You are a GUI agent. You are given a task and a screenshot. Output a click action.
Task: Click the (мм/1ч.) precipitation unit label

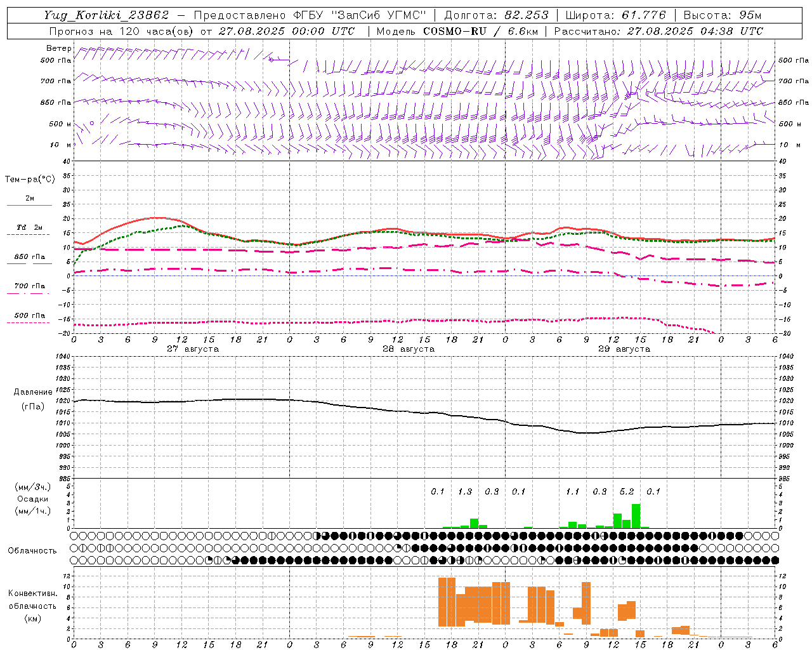tap(33, 511)
